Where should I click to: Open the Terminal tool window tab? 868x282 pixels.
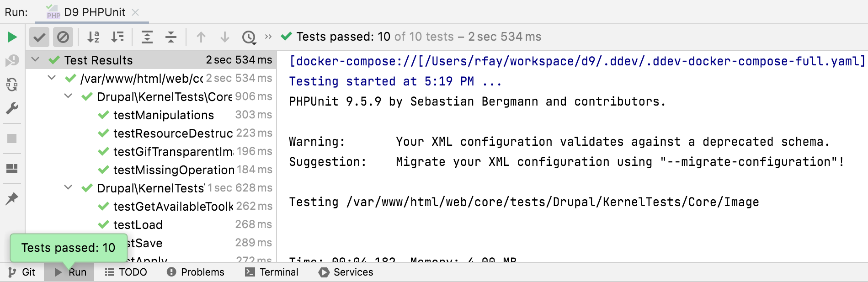pyautogui.click(x=272, y=272)
